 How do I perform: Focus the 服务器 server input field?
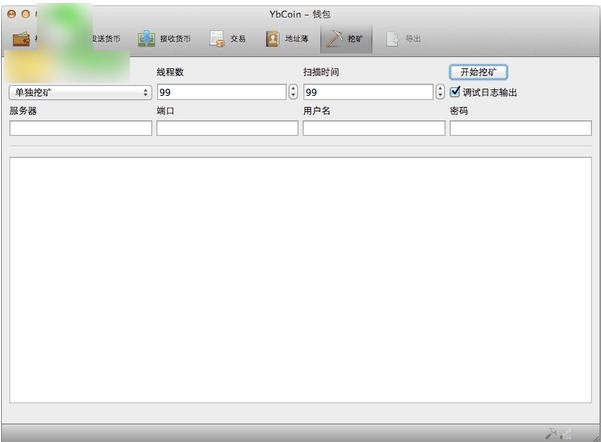80,128
